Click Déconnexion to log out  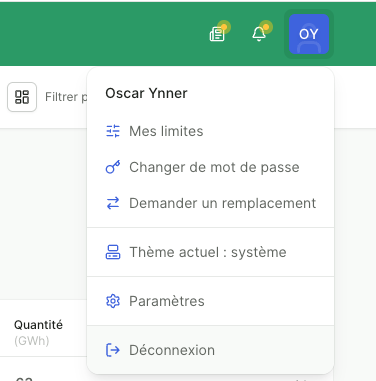tap(210, 350)
